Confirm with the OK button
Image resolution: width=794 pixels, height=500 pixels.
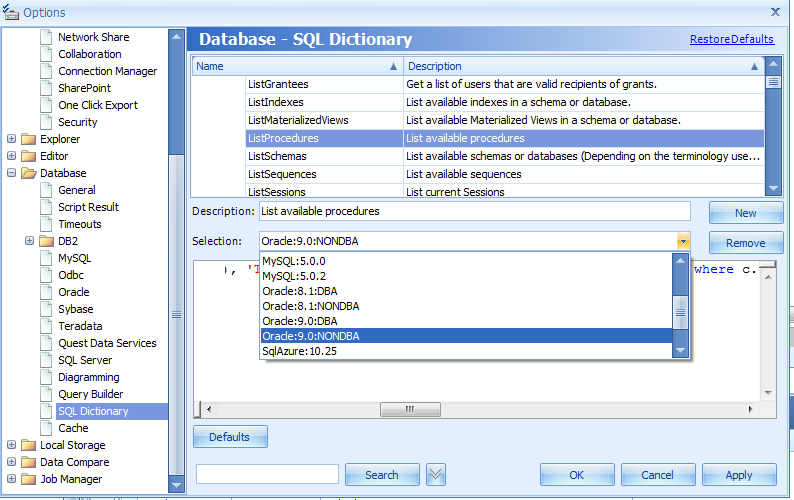(577, 475)
